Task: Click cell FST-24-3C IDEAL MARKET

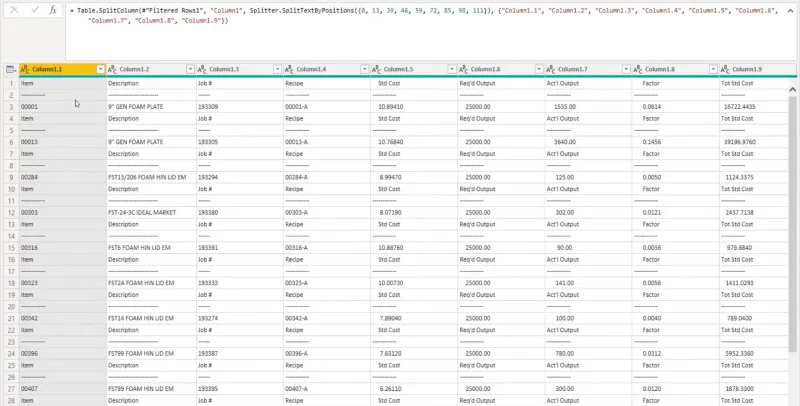Action: [152, 212]
